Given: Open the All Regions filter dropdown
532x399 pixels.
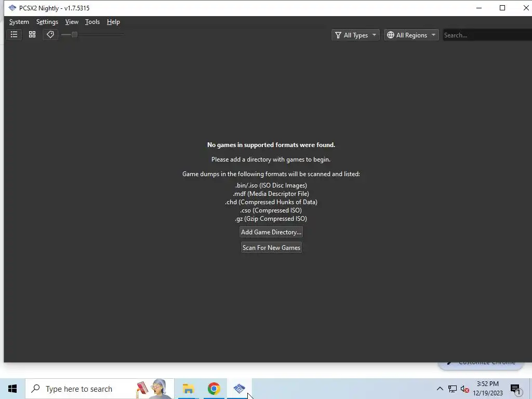Looking at the screenshot, I should (411, 35).
